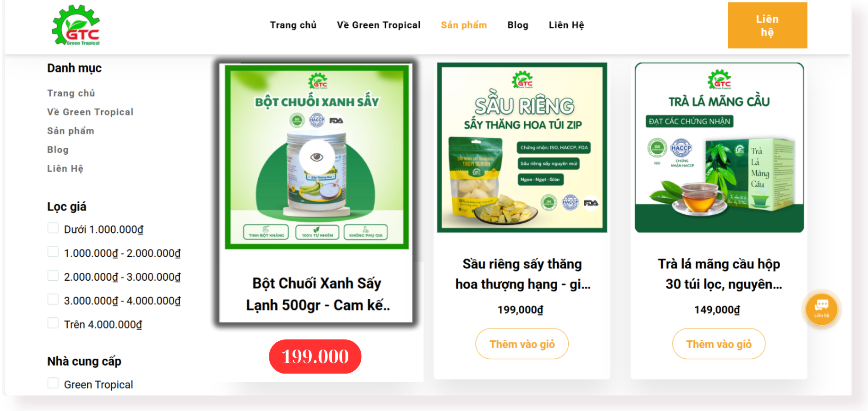
Task: Open Blog from the top menu
Action: pyautogui.click(x=518, y=25)
